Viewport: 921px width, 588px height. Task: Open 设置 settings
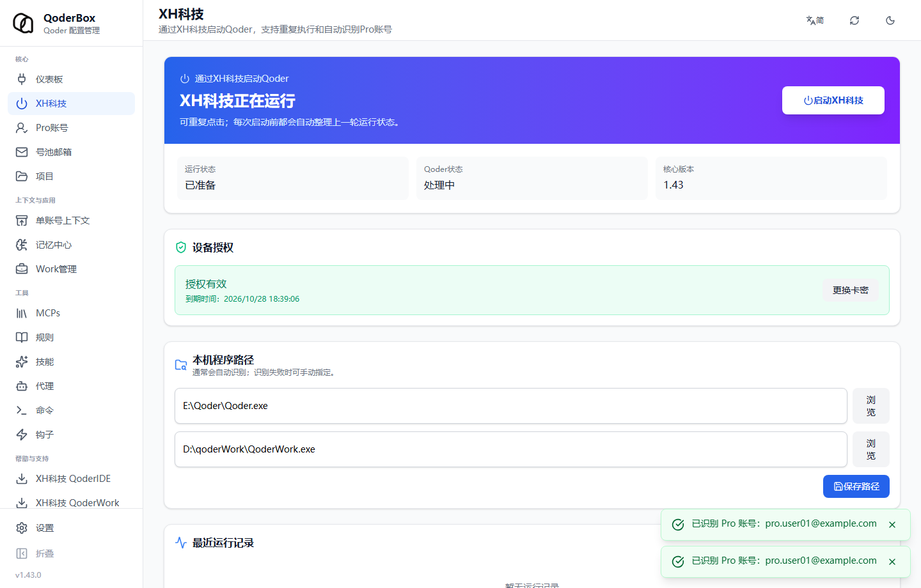coord(71,528)
